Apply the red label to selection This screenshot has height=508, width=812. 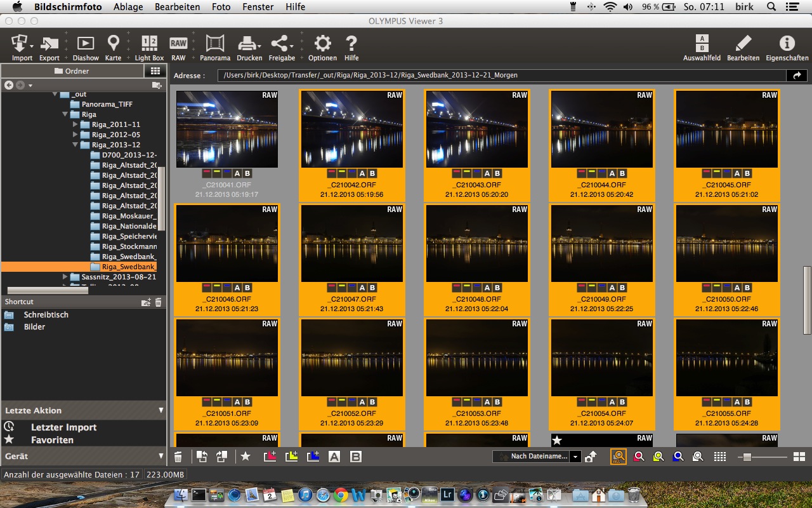coord(270,457)
